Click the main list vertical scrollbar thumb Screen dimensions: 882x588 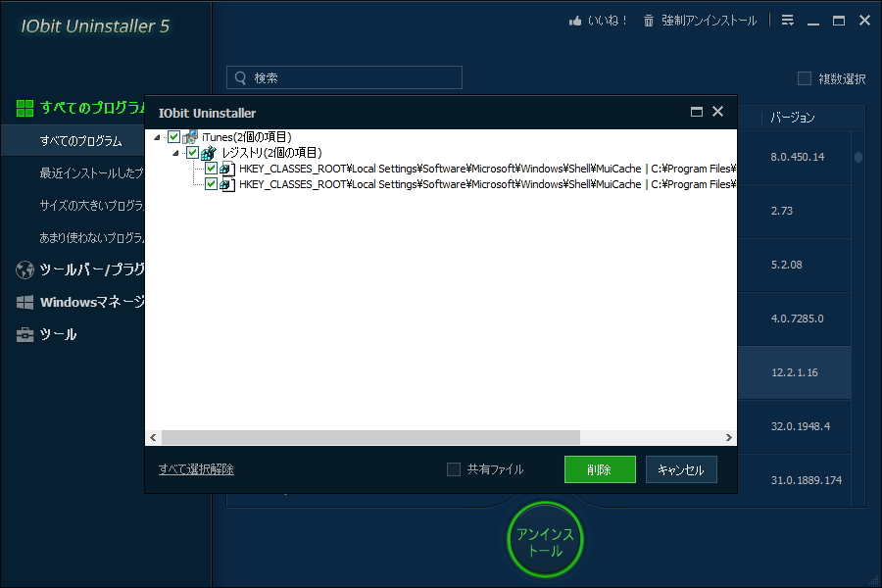click(858, 157)
